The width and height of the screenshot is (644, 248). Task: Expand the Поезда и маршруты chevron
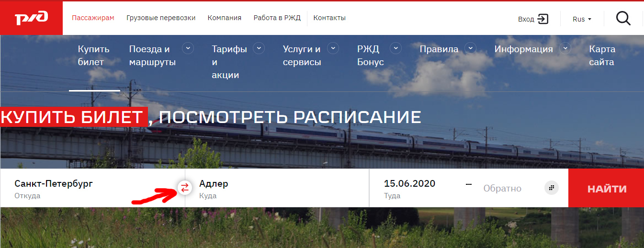click(x=188, y=48)
